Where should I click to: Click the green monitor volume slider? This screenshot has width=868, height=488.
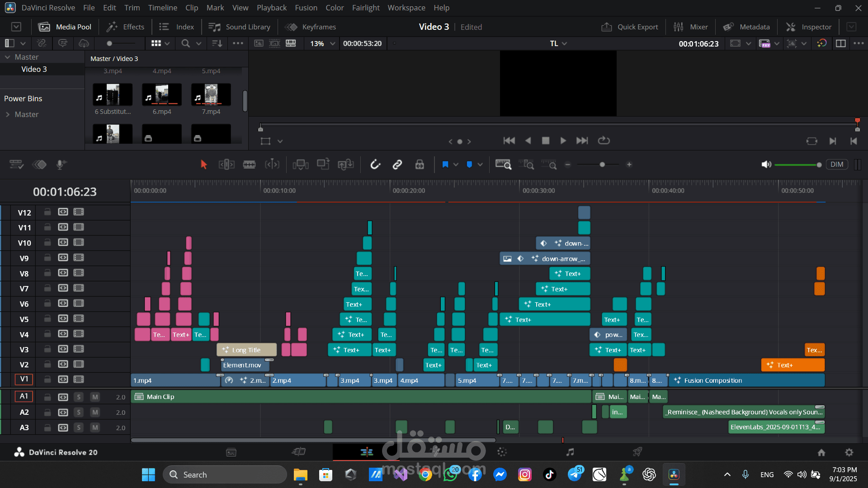pos(797,164)
